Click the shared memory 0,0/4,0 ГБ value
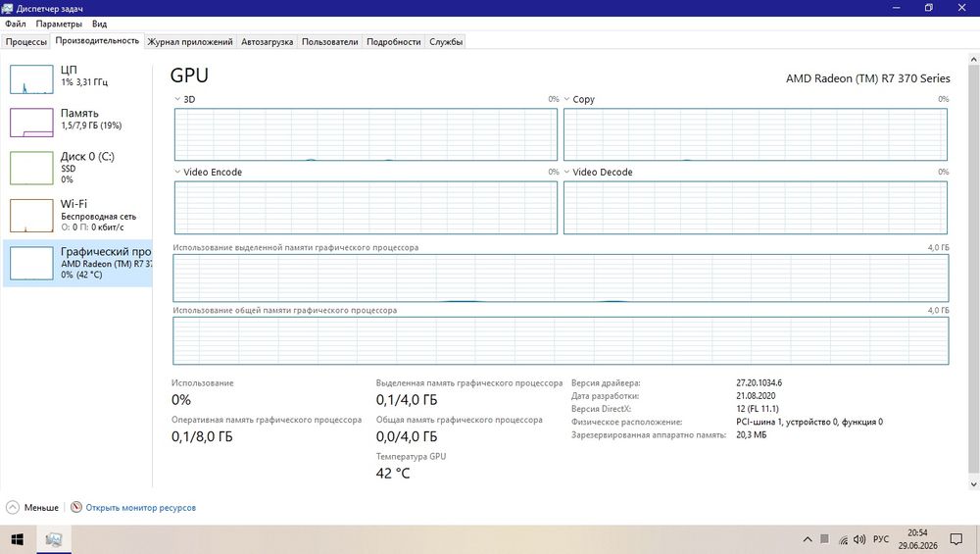This screenshot has width=980, height=554. pos(407,436)
